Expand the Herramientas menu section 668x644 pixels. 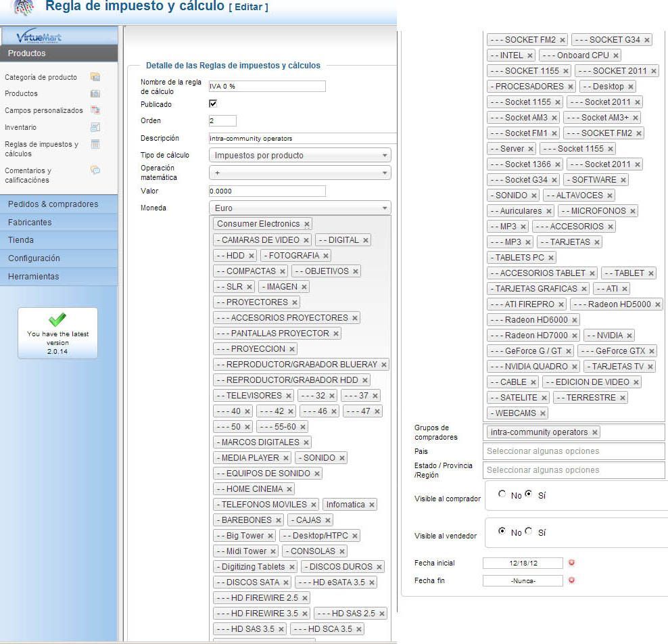coord(59,276)
